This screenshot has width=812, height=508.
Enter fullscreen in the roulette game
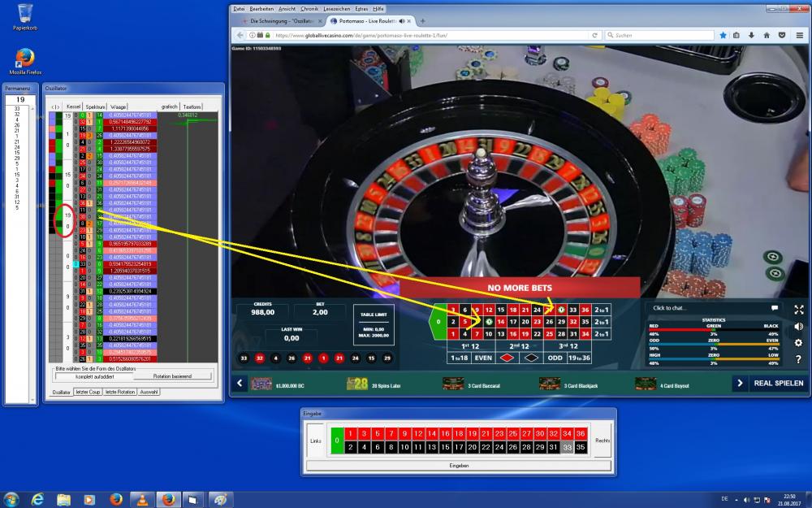point(799,310)
